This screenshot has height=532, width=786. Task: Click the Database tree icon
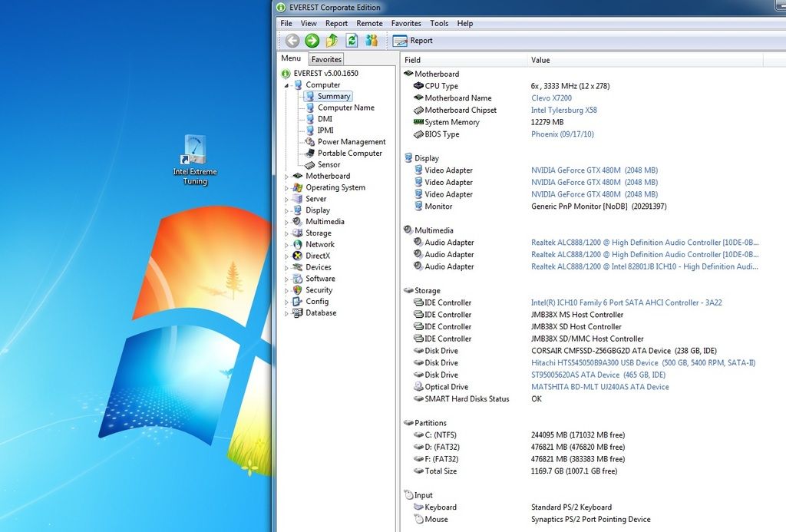point(298,313)
